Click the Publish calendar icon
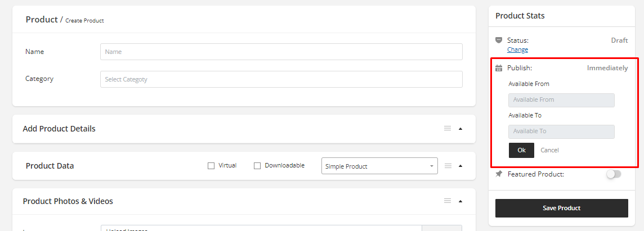The height and width of the screenshot is (231, 644). click(x=499, y=68)
